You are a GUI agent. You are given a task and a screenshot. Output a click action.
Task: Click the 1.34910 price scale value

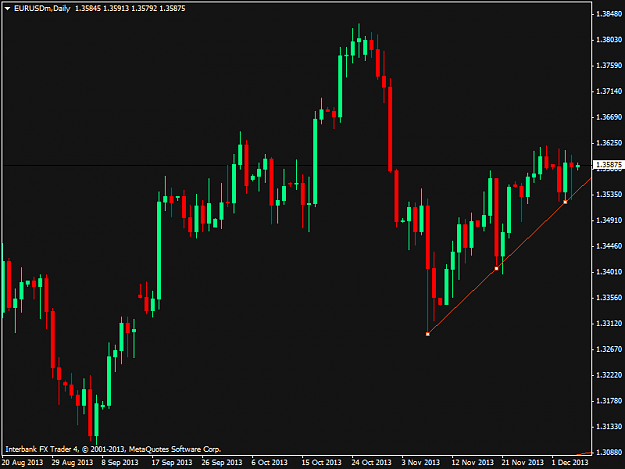coord(609,220)
